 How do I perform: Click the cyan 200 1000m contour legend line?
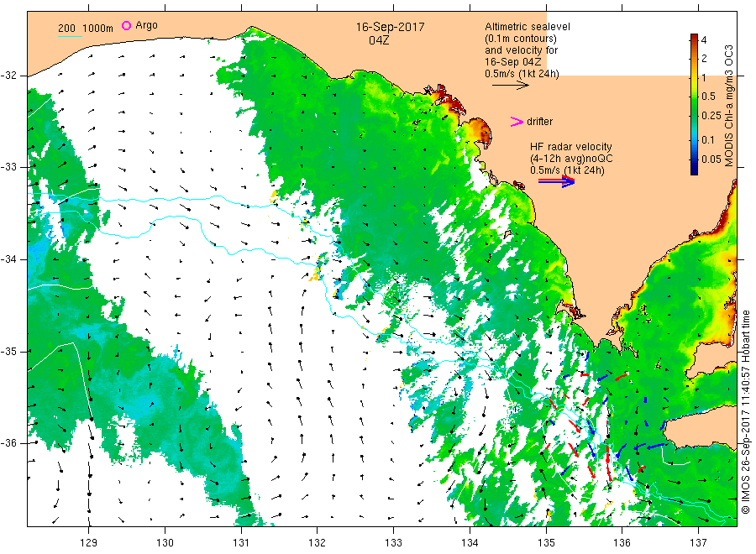(x=70, y=37)
